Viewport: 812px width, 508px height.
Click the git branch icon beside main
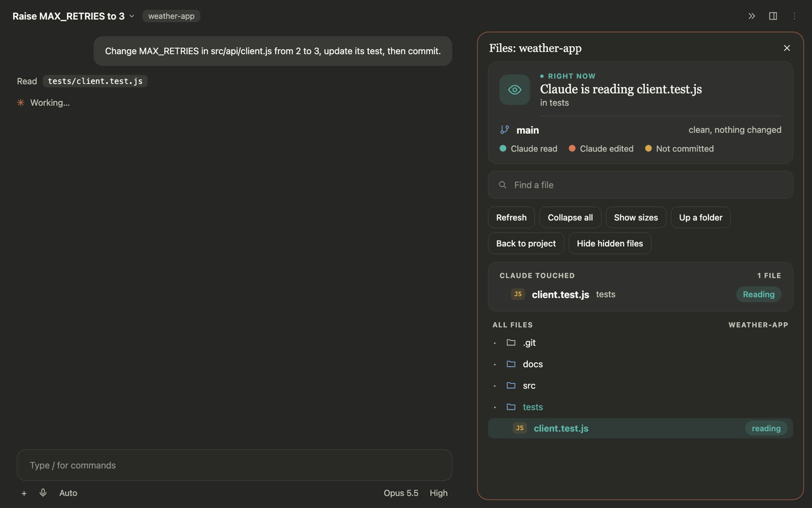point(504,130)
